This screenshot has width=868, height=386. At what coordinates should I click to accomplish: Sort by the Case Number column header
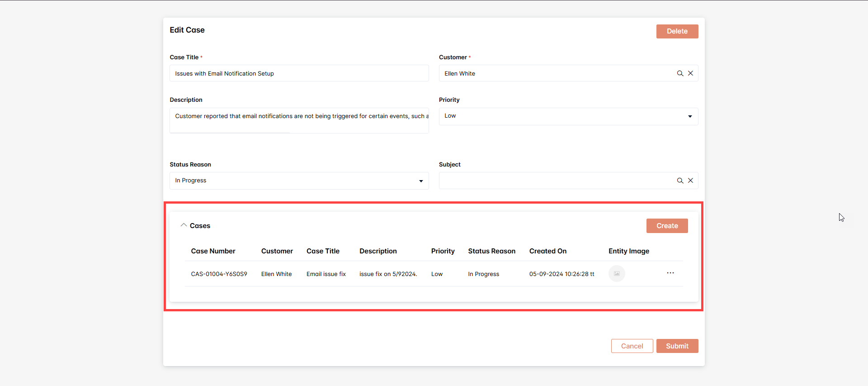pyautogui.click(x=213, y=251)
